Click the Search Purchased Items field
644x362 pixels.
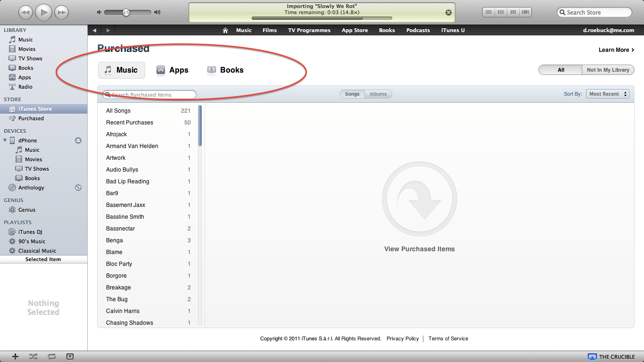[149, 95]
